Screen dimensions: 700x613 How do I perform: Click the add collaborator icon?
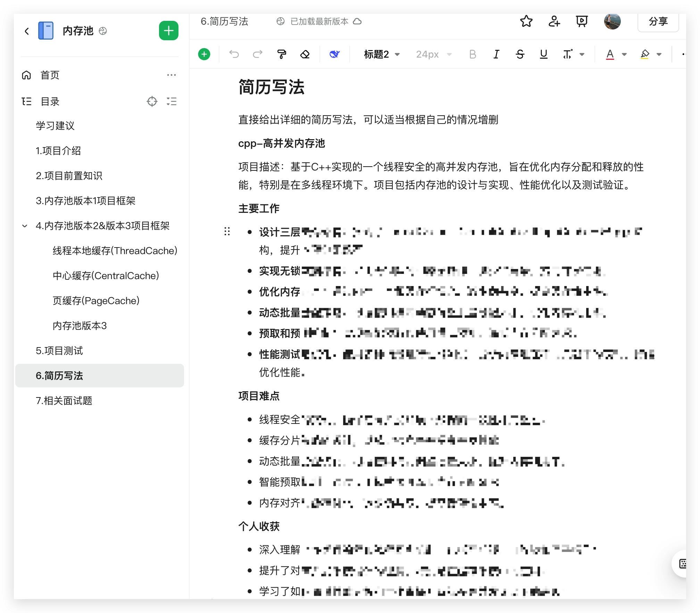554,22
